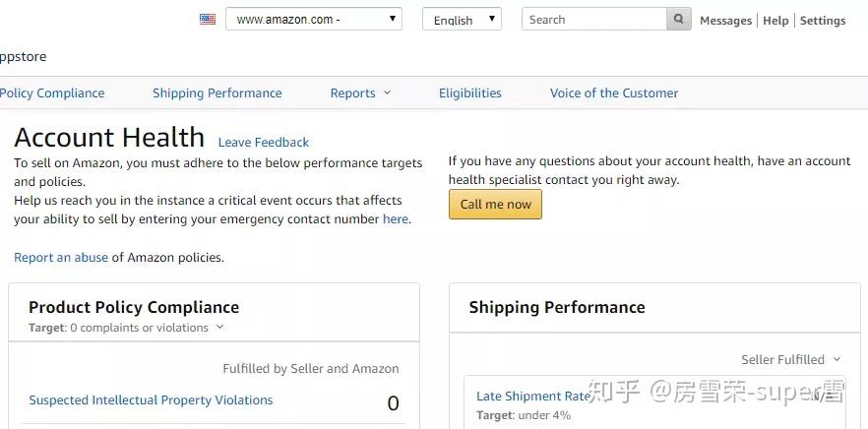Viewport: 868px width, 429px height.
Task: Open the Messages link
Action: point(725,21)
